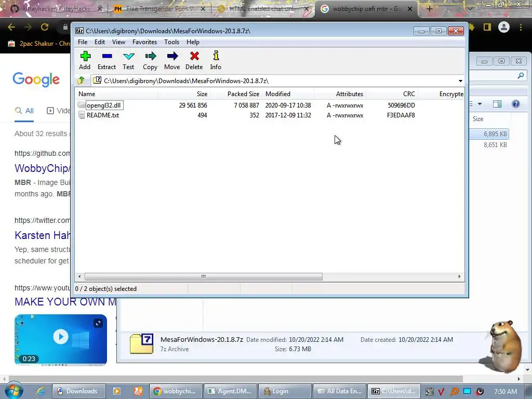Click the Info toolbar icon
532x399 pixels.
pyautogui.click(x=216, y=60)
